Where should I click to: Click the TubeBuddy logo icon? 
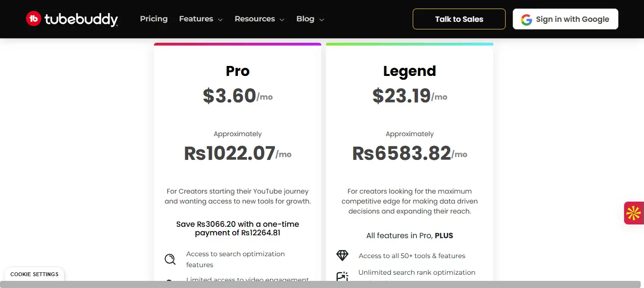(x=34, y=19)
